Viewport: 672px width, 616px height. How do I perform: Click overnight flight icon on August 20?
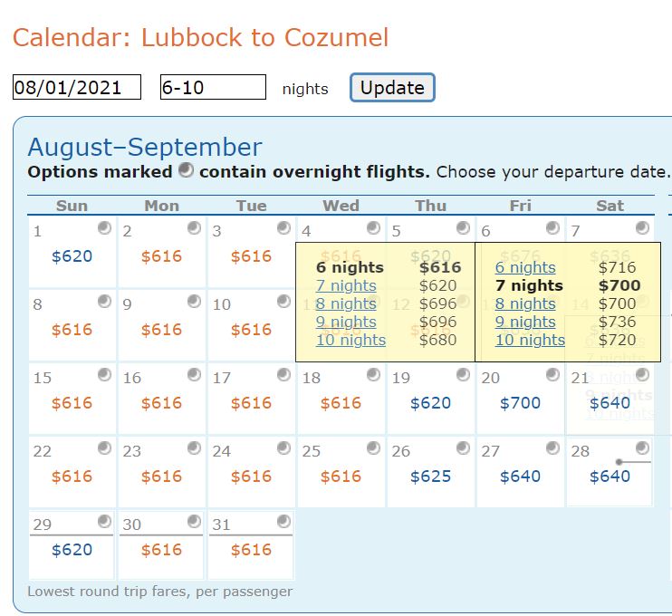click(x=552, y=374)
